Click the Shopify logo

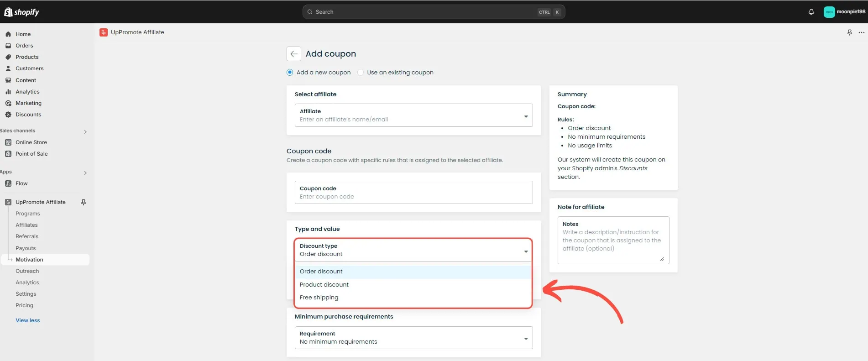(x=21, y=12)
